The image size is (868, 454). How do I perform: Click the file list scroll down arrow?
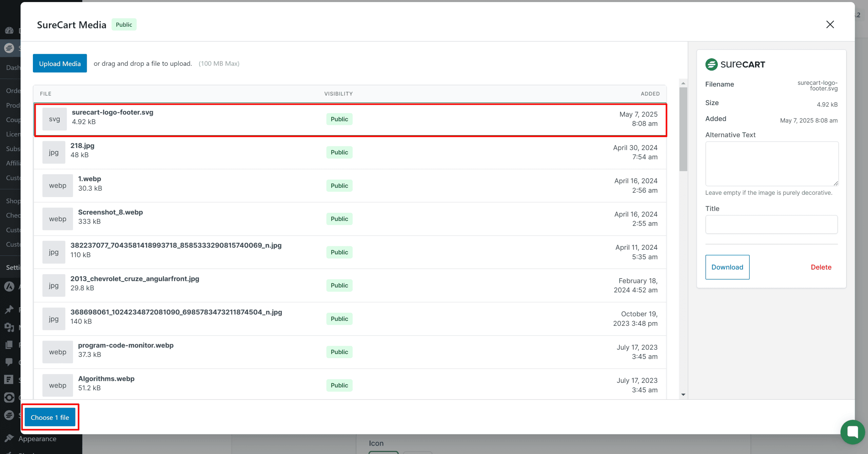click(x=683, y=394)
